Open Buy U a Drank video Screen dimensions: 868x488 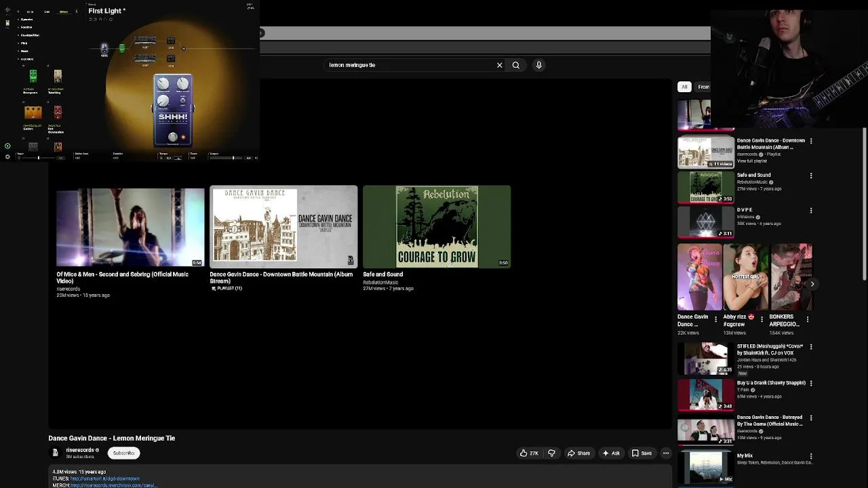[706, 394]
